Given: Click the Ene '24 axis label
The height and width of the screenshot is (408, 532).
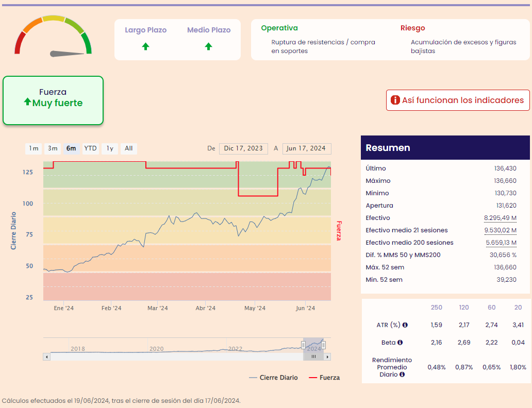Looking at the screenshot, I should [x=64, y=308].
